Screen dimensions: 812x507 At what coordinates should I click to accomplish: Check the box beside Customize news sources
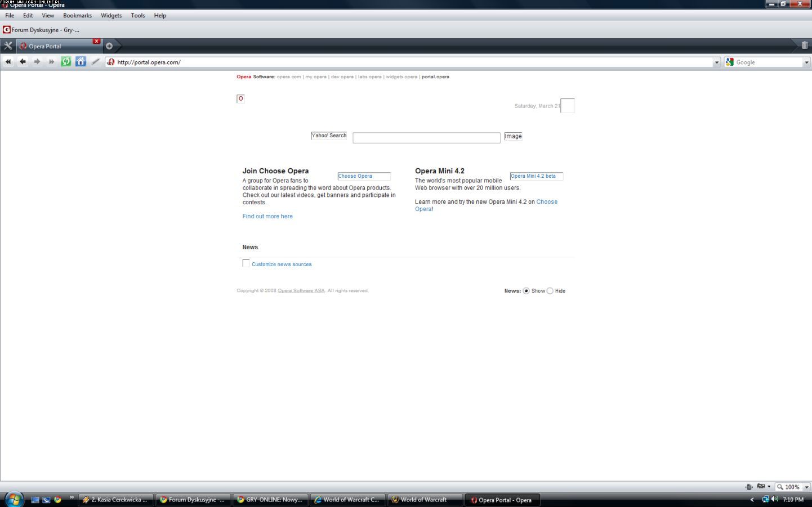(x=246, y=263)
